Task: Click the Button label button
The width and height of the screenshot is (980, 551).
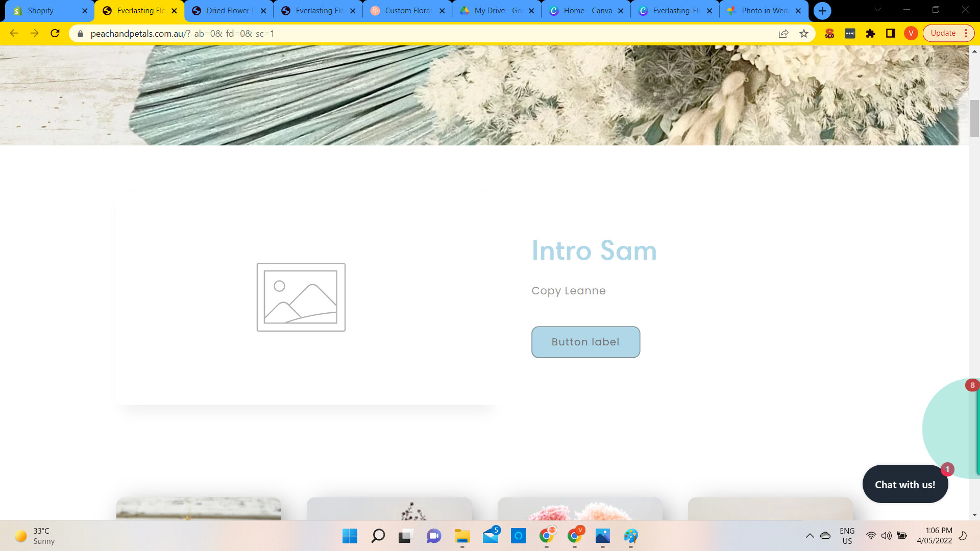Action: point(585,342)
